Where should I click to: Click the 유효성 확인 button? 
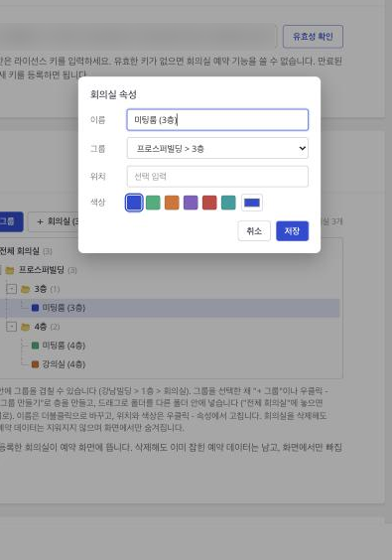[x=313, y=36]
